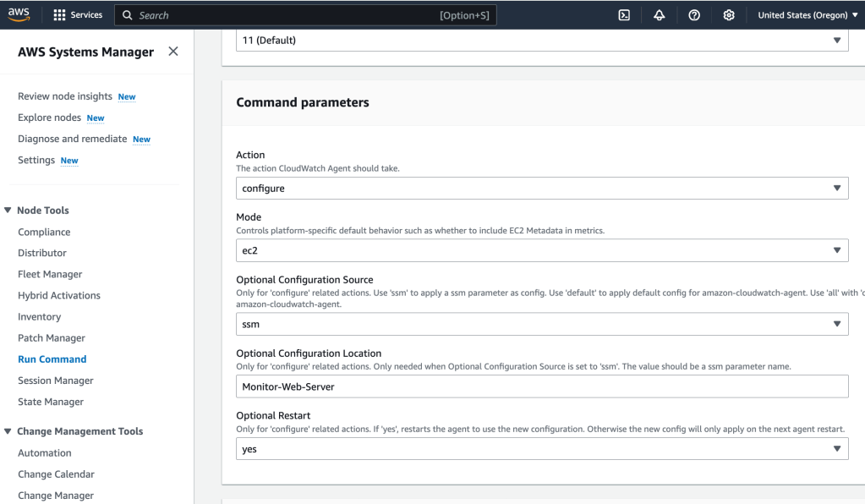Select Patch Manager in the navigation
The width and height of the screenshot is (865, 504).
pos(52,338)
